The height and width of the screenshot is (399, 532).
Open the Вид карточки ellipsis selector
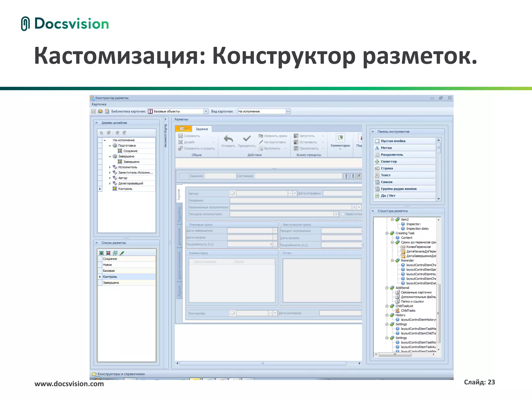click(288, 111)
